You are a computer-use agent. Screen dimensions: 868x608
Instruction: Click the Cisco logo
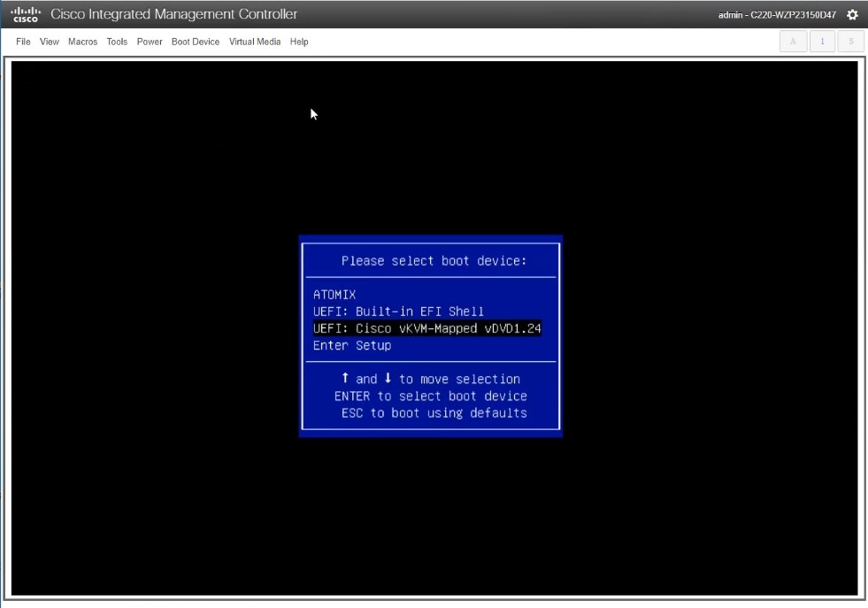point(26,14)
